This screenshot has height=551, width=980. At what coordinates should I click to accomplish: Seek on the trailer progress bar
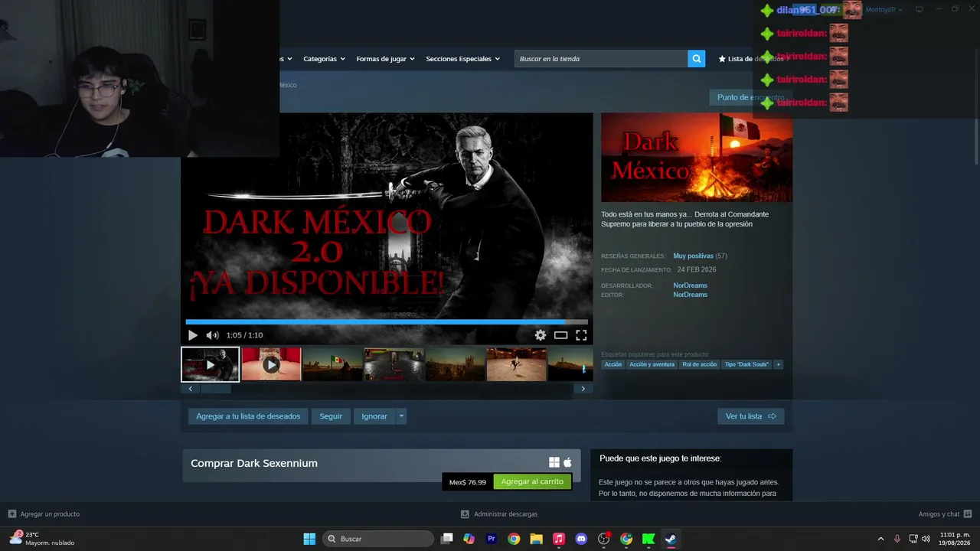click(x=387, y=322)
